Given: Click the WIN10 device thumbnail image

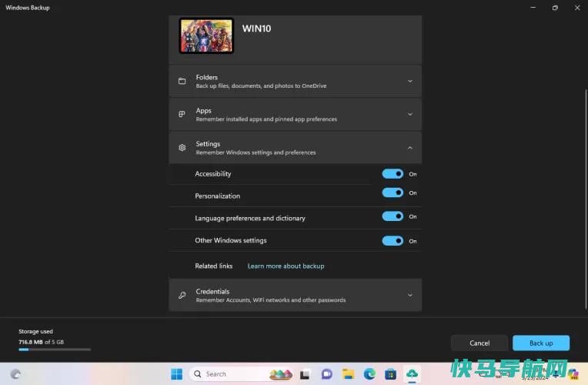Looking at the screenshot, I should tap(206, 36).
